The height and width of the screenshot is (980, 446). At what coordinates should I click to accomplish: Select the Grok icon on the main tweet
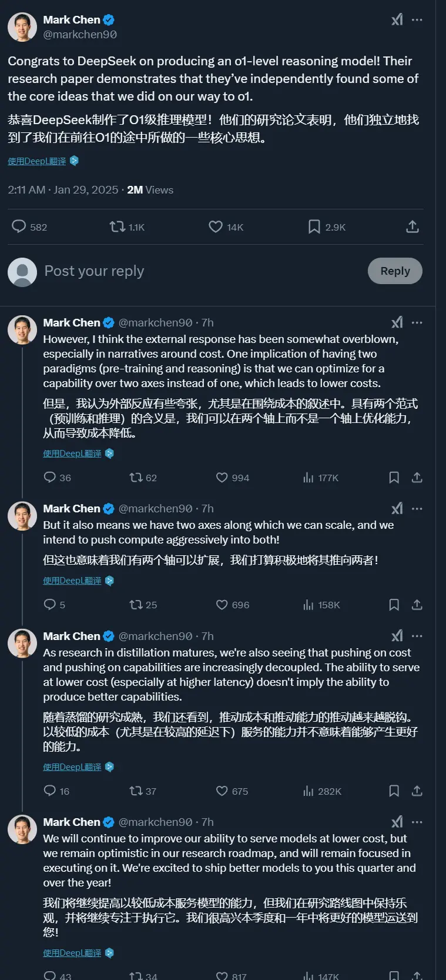point(397,19)
